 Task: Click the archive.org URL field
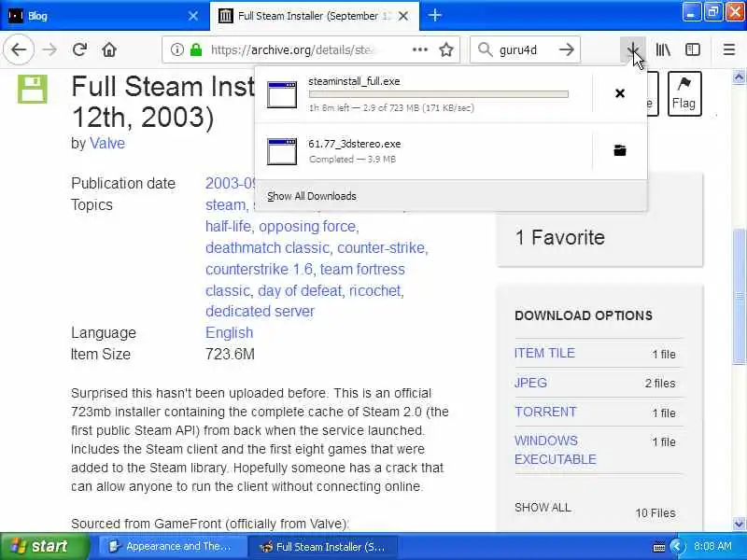[293, 49]
